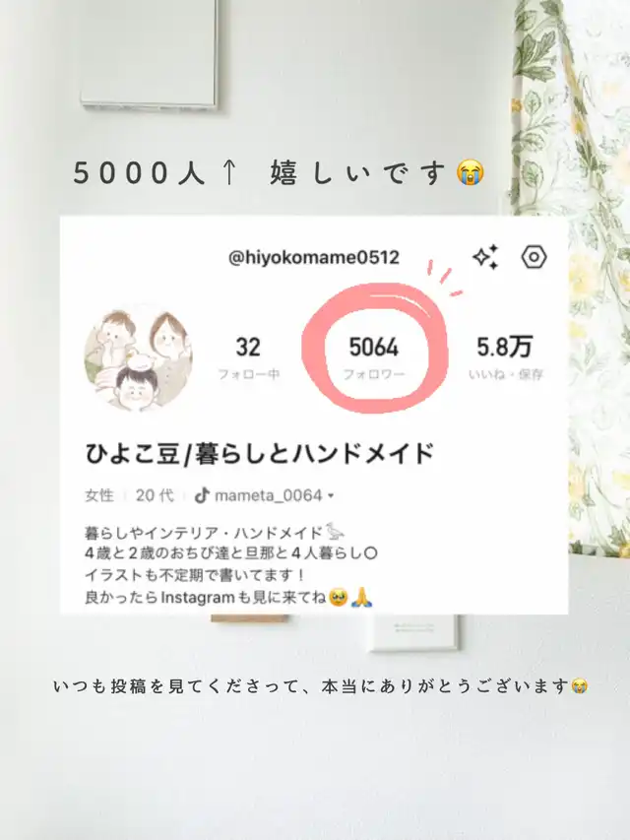Tap the crying emoji after 嬉しいです

[x=471, y=173]
